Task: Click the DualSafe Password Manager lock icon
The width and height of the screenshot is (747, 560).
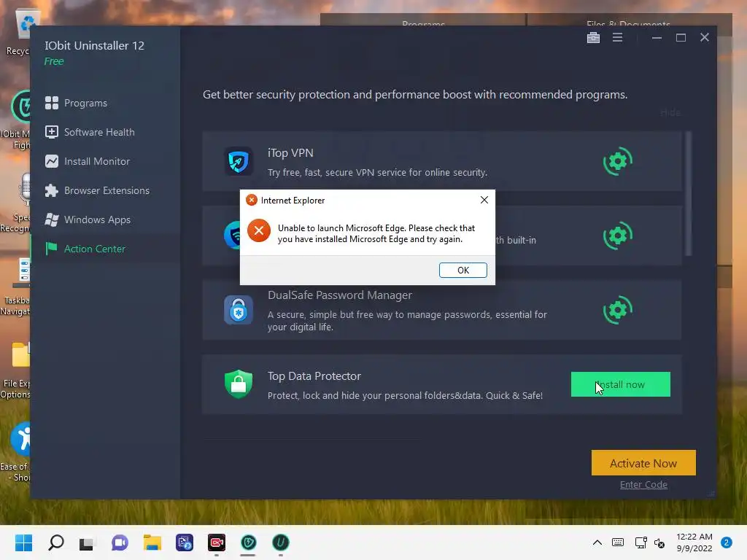Action: (x=239, y=310)
